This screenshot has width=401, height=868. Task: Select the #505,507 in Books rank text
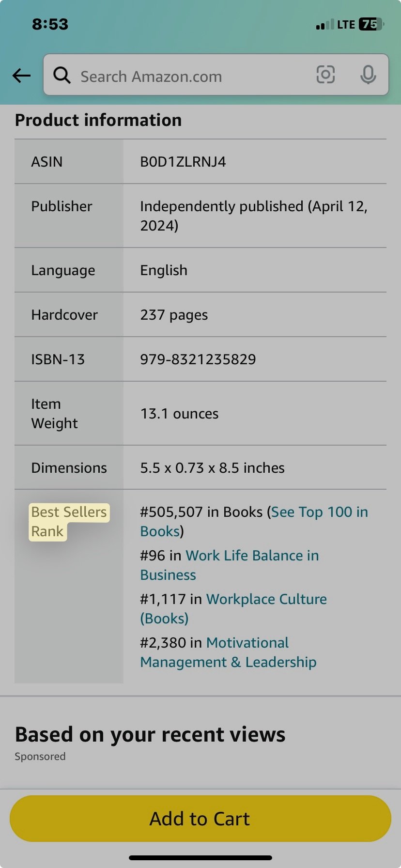click(201, 512)
